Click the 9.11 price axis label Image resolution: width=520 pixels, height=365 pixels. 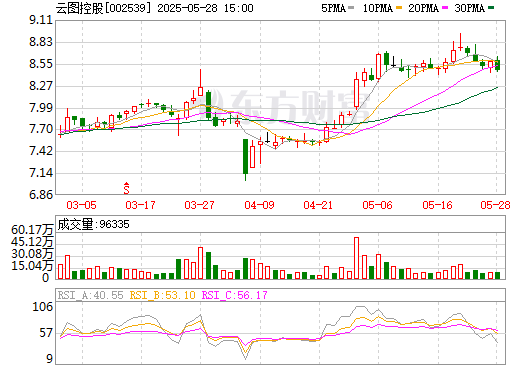click(41, 20)
